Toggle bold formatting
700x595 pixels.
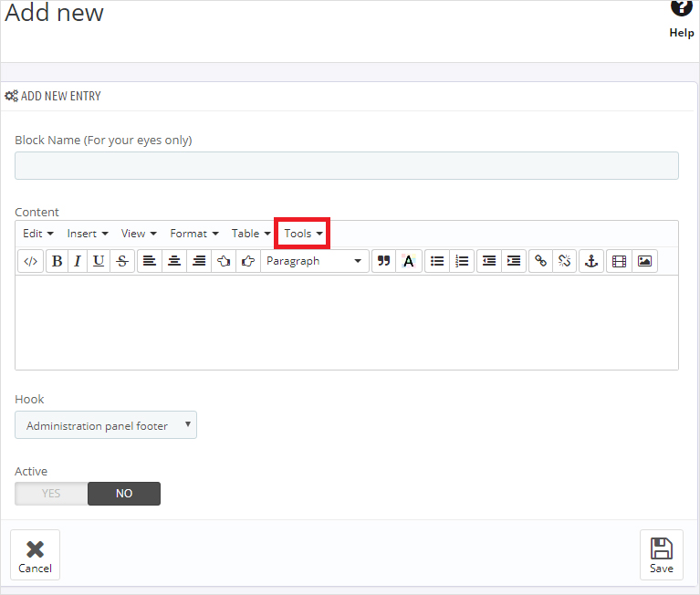point(57,261)
